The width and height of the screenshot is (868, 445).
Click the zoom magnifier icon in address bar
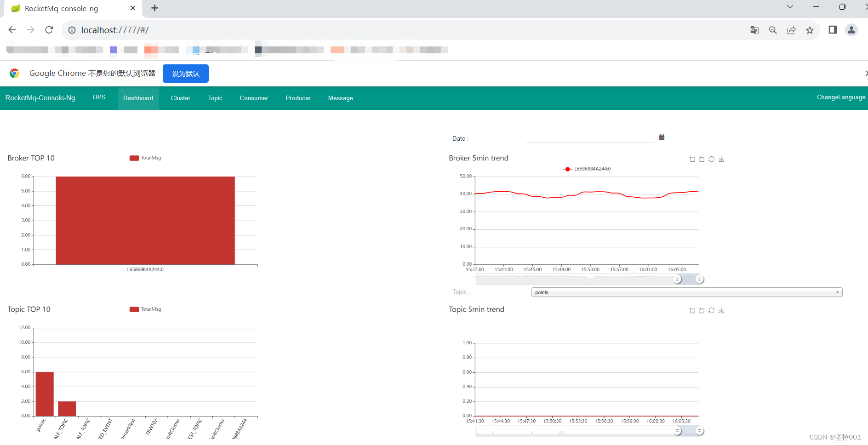click(x=773, y=30)
